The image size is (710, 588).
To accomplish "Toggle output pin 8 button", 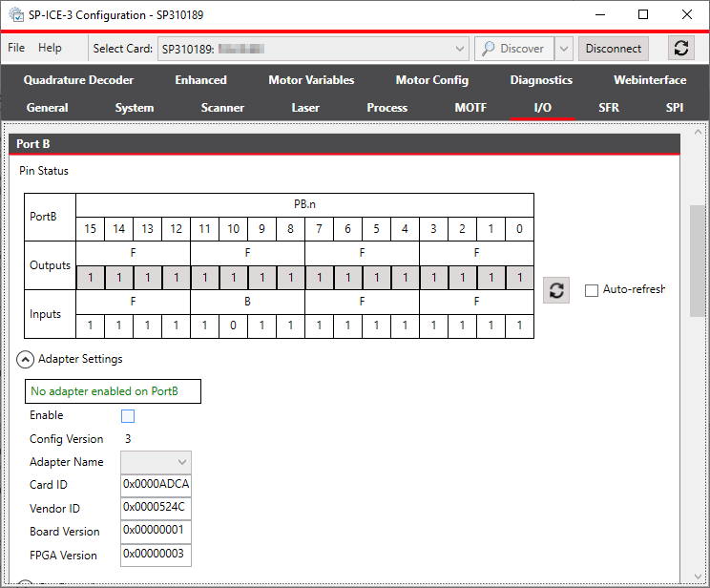I will pos(290,277).
